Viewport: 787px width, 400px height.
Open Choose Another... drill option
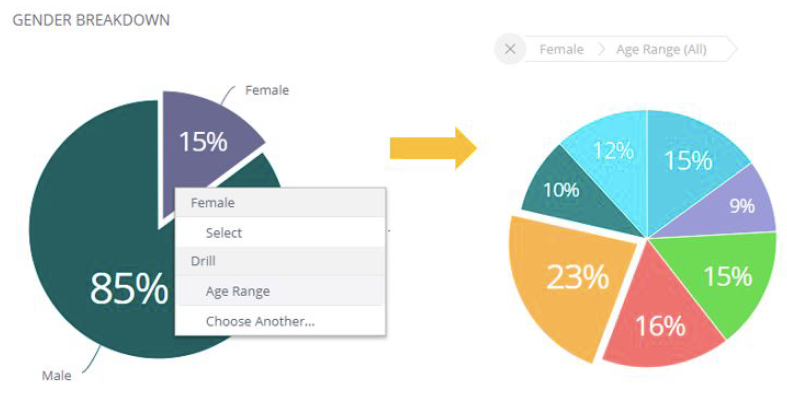[260, 321]
